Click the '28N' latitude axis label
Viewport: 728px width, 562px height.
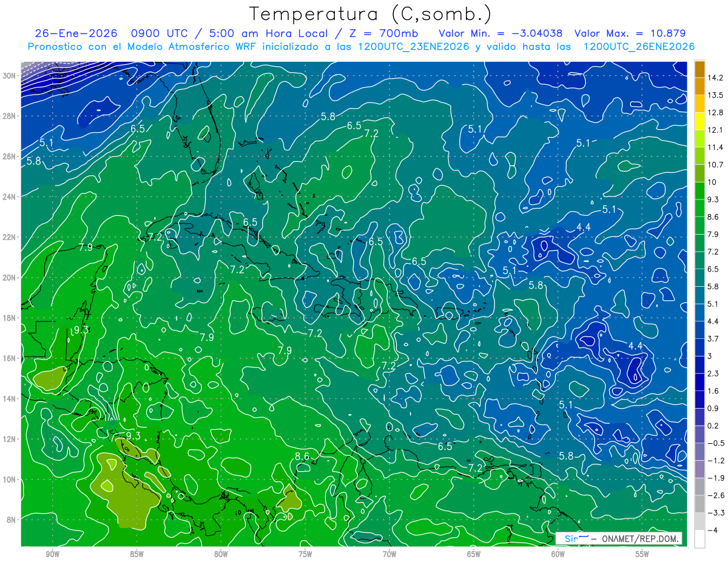9,116
